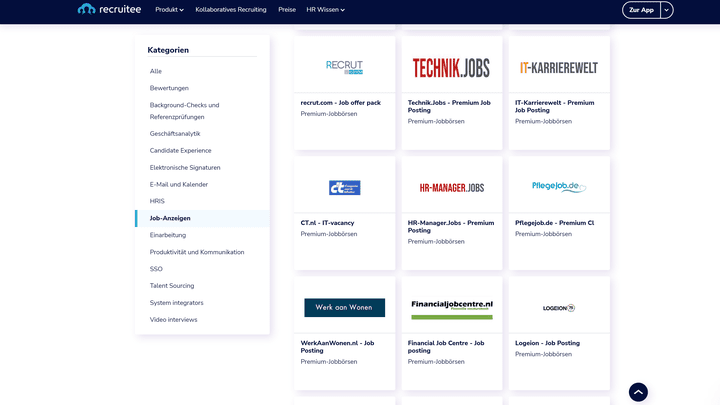Viewport: 720px width, 405px height.
Task: Click Premium-Jobbörsen under recrut.com
Action: tap(329, 114)
